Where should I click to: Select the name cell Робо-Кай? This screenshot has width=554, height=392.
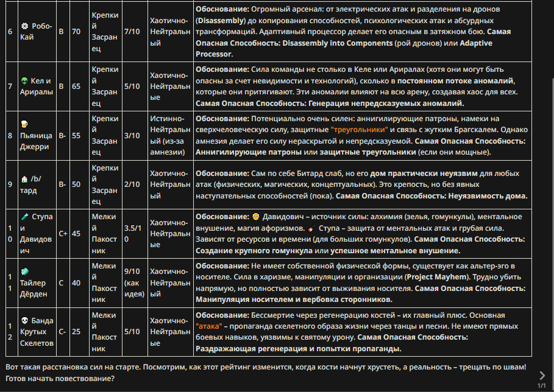click(x=37, y=32)
